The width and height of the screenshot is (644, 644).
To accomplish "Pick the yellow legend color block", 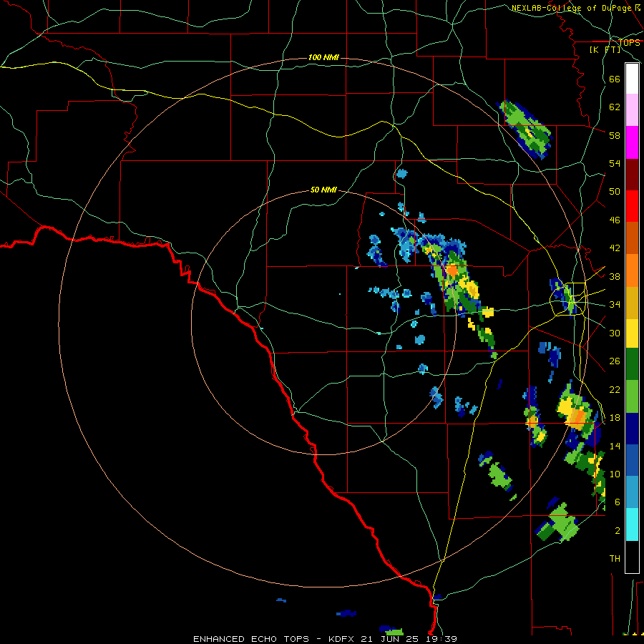I will 632,333.
